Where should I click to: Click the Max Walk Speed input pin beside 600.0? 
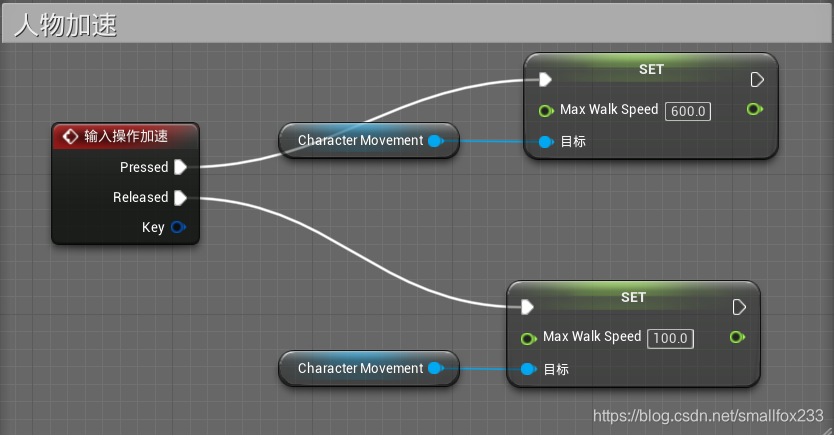(546, 111)
